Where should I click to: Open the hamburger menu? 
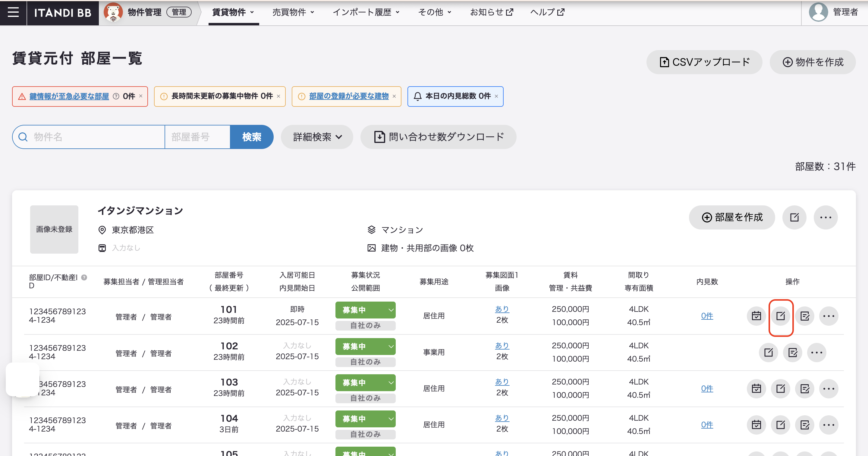pyautogui.click(x=13, y=12)
